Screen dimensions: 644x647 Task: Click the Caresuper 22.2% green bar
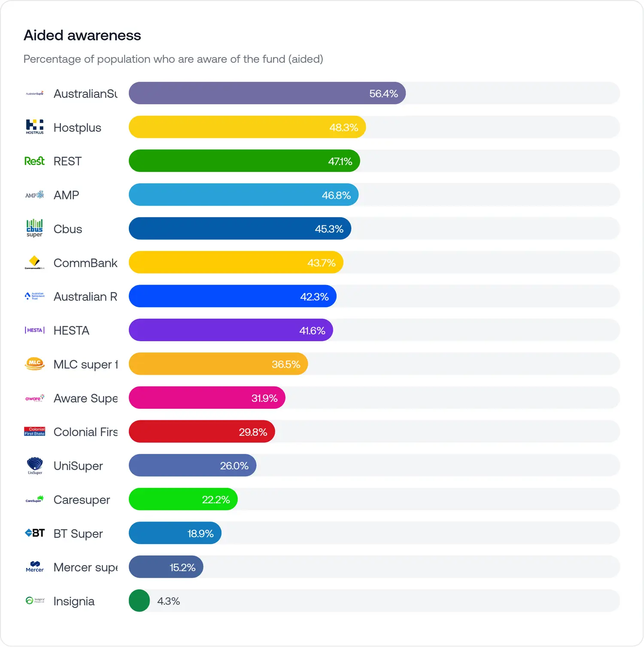pyautogui.click(x=183, y=499)
